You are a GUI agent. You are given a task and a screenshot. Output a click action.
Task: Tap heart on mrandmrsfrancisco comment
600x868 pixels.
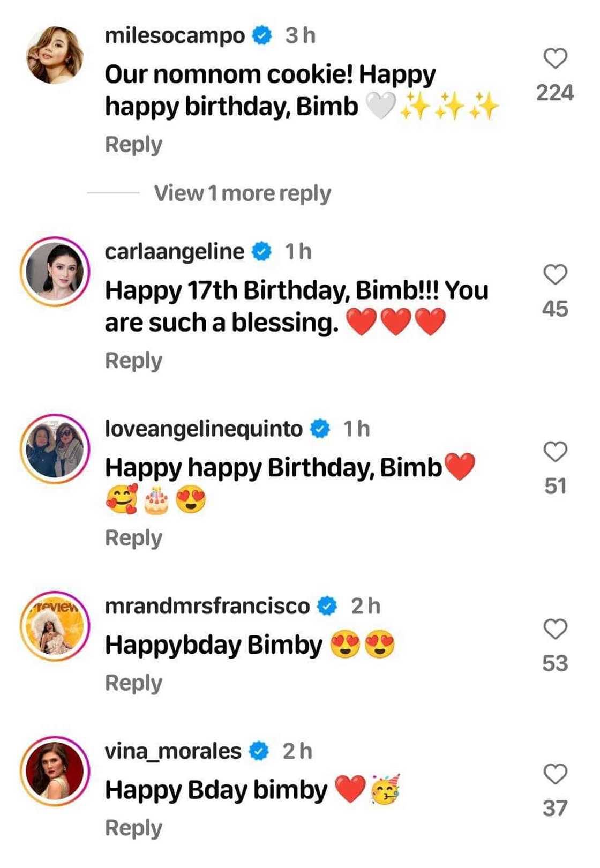(555, 628)
